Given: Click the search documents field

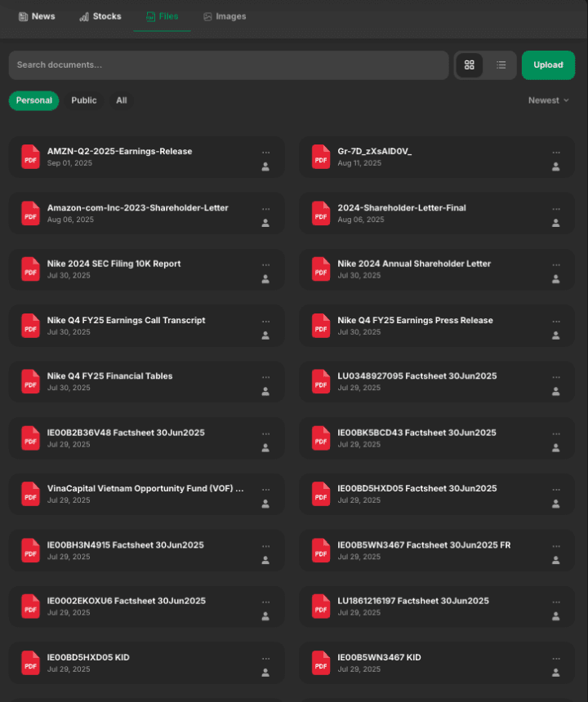Looking at the screenshot, I should pyautogui.click(x=229, y=65).
